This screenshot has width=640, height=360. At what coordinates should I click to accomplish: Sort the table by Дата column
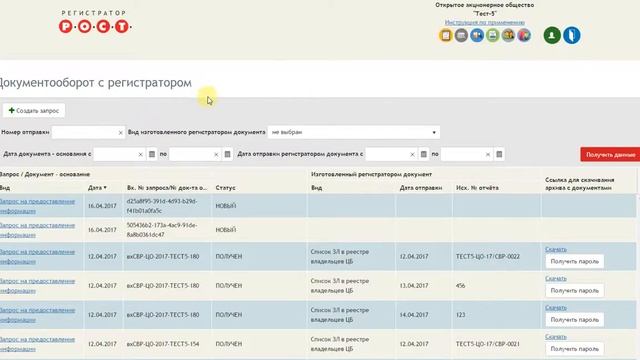97,188
